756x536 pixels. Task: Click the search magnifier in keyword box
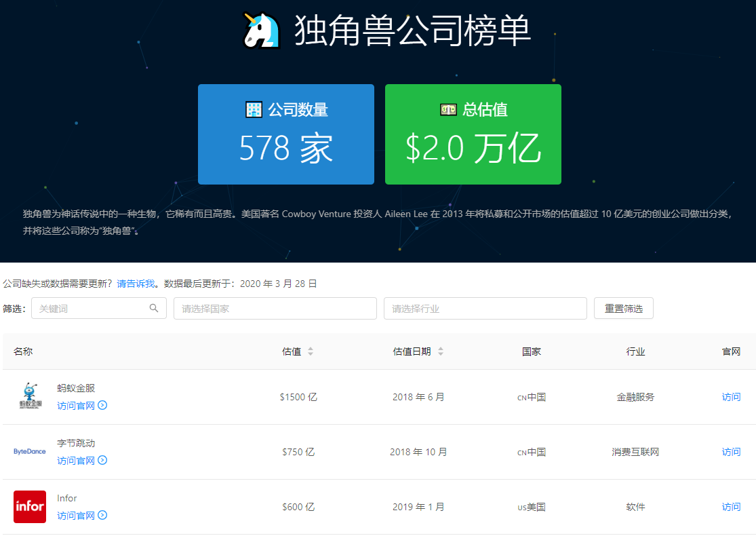[x=154, y=308]
